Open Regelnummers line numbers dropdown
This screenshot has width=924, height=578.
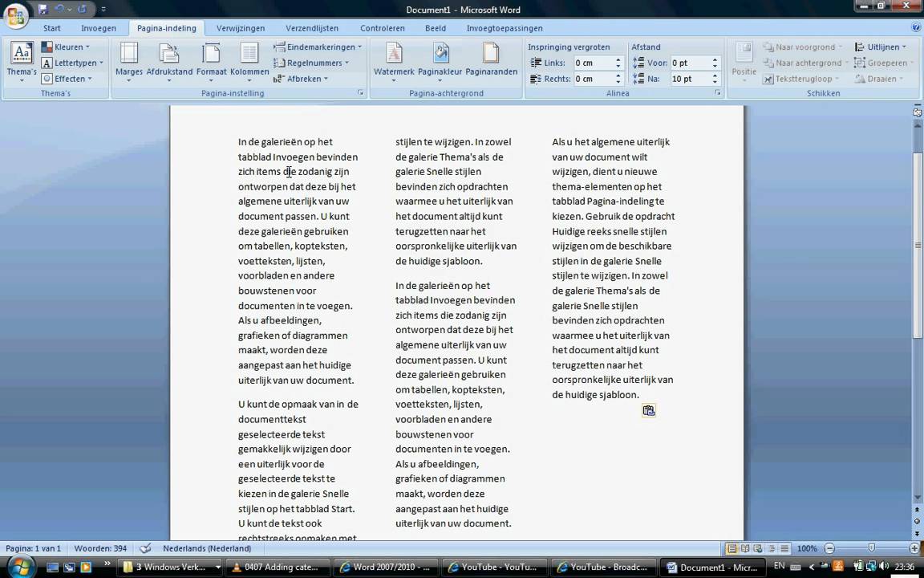coord(311,63)
